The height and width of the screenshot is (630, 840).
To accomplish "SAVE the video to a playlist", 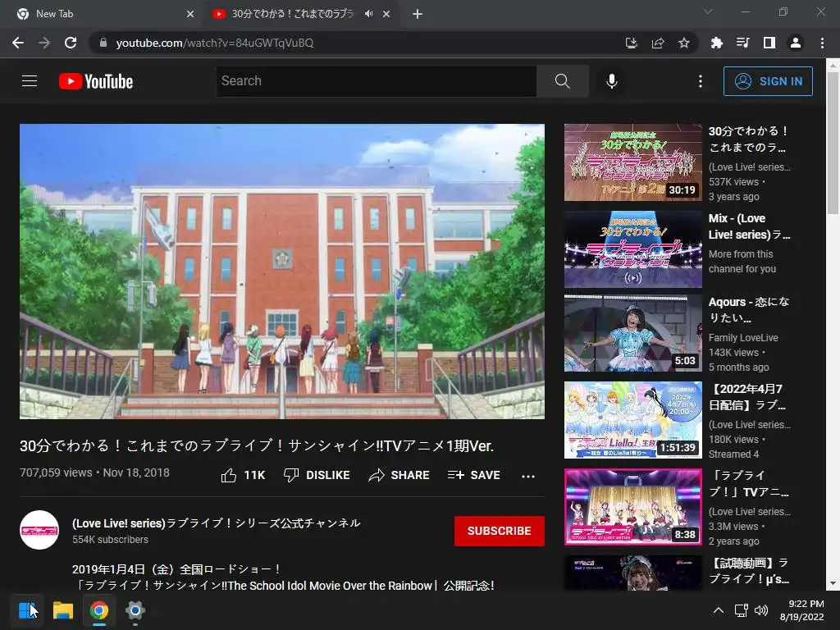I will (x=473, y=475).
